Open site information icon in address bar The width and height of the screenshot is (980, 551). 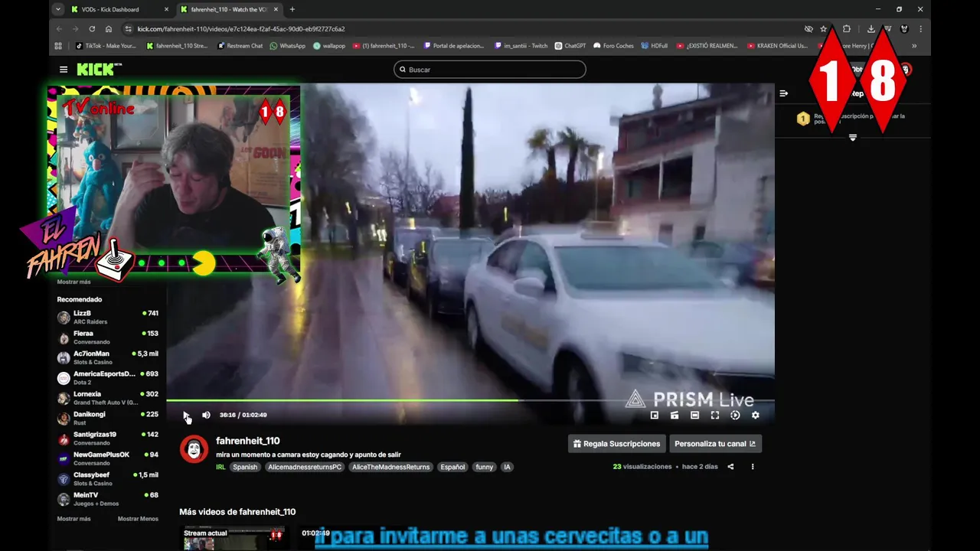(128, 29)
